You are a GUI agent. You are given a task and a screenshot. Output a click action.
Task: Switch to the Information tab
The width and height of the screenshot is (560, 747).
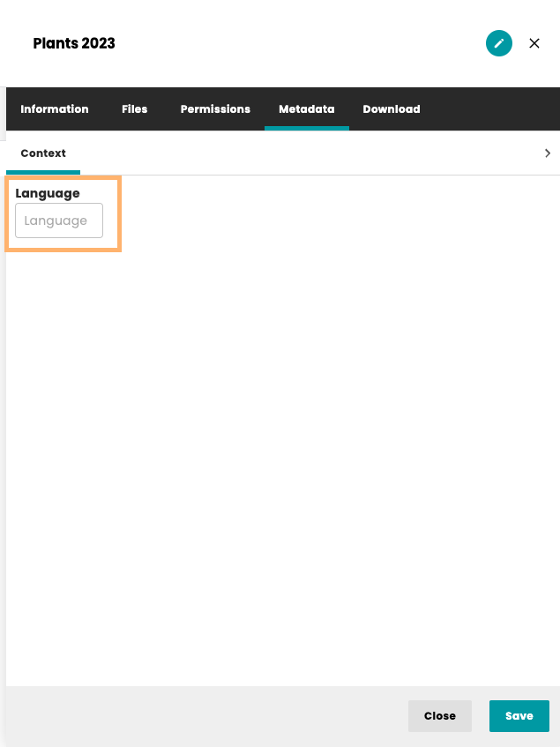pyautogui.click(x=55, y=109)
